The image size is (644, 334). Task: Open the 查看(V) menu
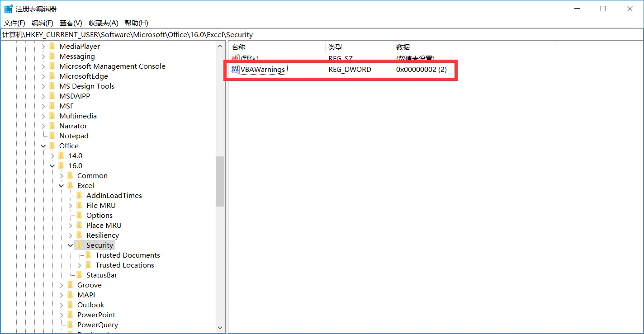(71, 23)
